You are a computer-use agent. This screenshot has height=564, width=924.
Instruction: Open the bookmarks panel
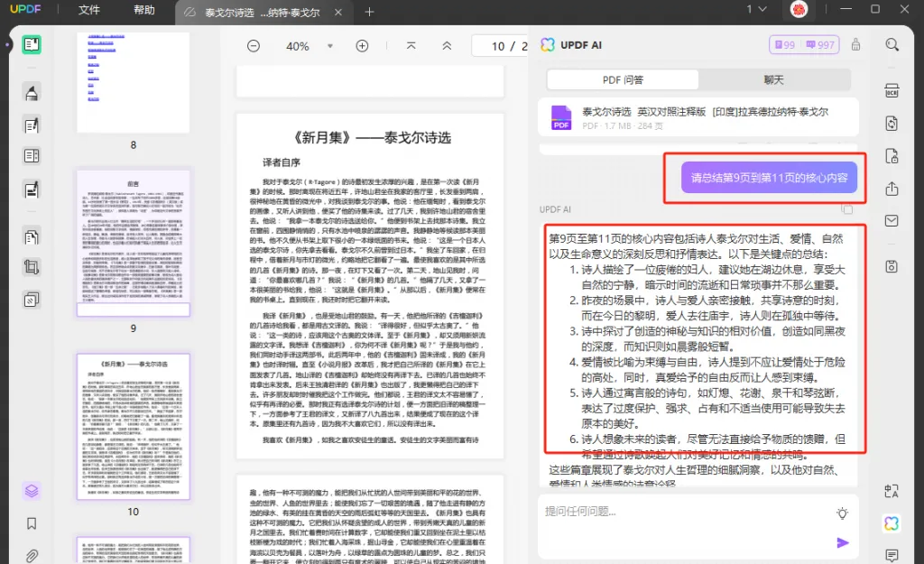[32, 523]
